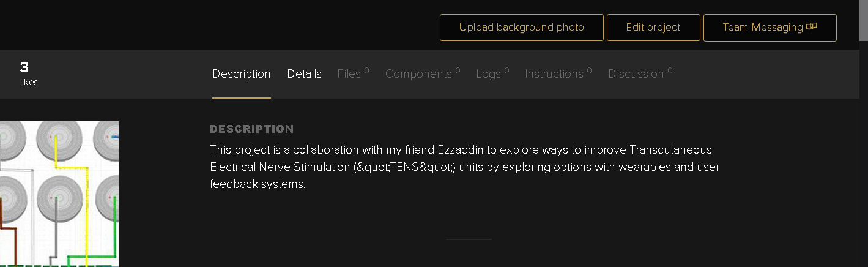
Task: Click the Upload background photo button
Action: (521, 28)
